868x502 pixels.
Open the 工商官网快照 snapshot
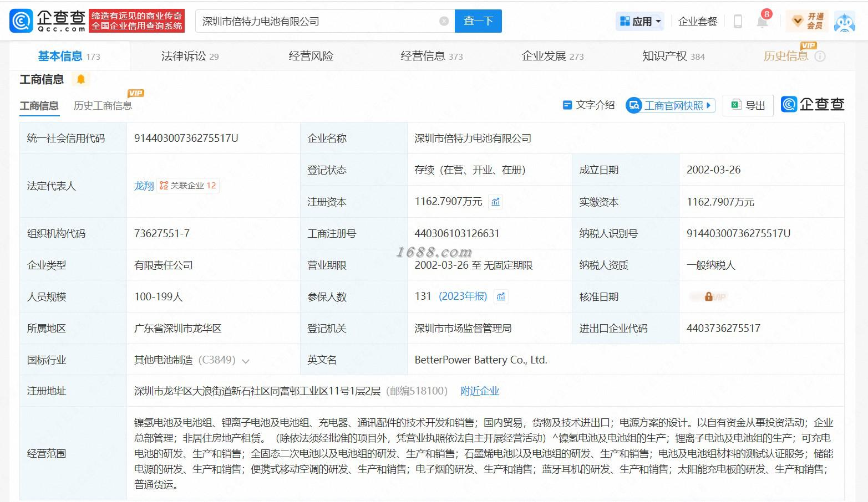[x=671, y=105]
